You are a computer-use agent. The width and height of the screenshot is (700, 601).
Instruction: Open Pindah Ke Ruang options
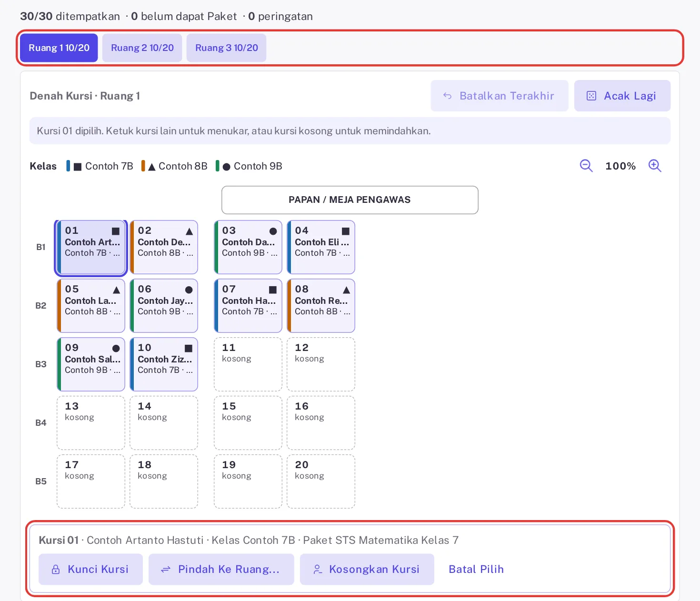221,569
